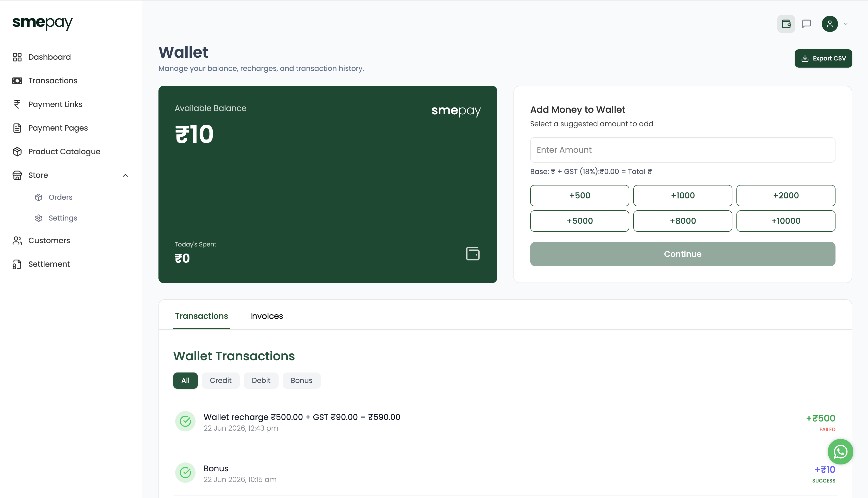Click the user profile avatar
Image resolution: width=868 pixels, height=498 pixels.
pos(830,24)
